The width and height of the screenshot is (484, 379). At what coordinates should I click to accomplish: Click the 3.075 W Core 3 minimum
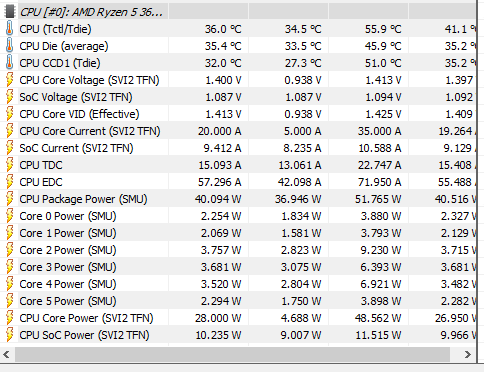tap(301, 267)
